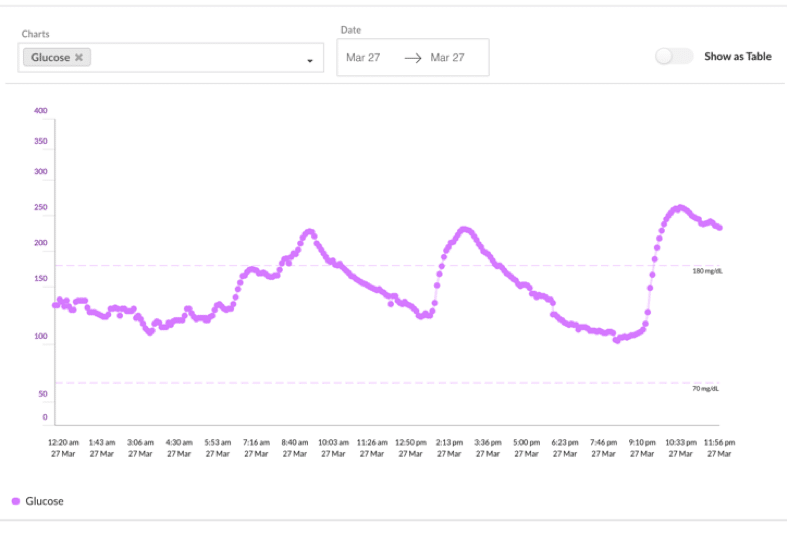Click the 400 y-axis value
787x533 pixels.
pyautogui.click(x=41, y=110)
